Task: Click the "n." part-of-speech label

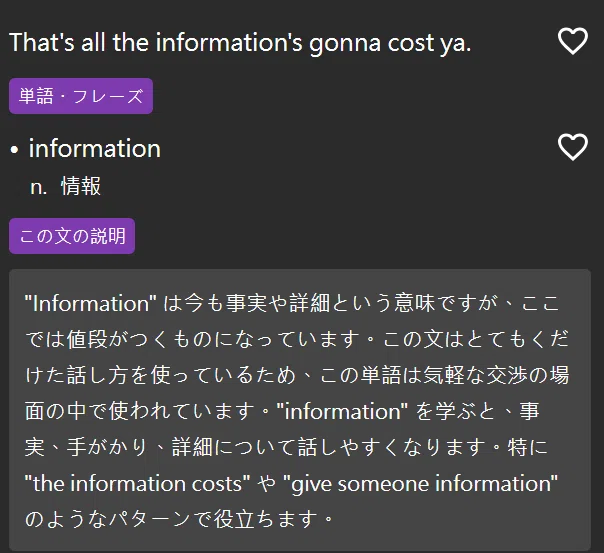Action: 39,187
